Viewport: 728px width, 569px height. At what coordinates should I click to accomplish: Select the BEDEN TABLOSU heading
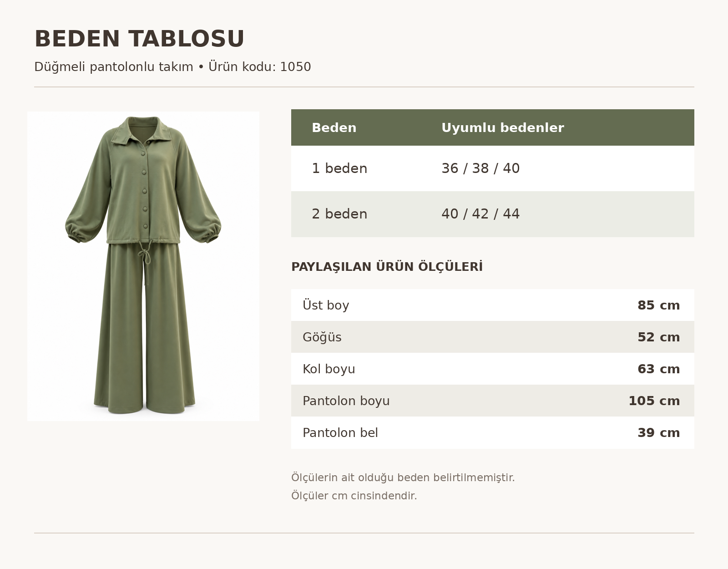coord(140,39)
